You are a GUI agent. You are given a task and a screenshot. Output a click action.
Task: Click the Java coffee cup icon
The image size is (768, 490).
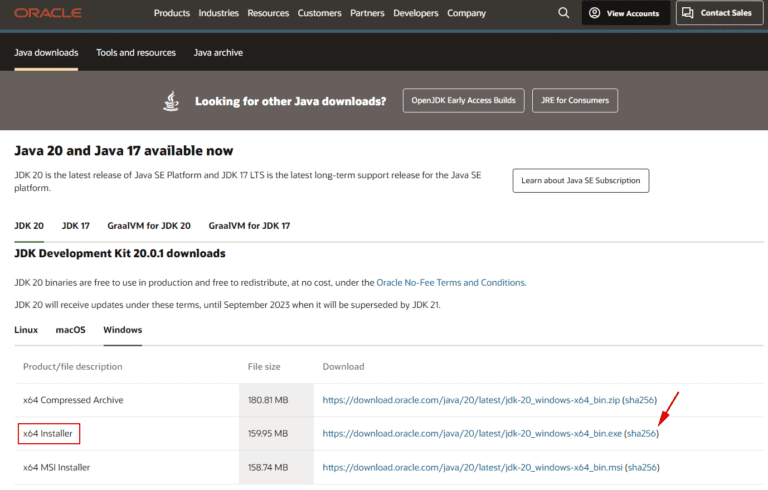click(x=172, y=101)
